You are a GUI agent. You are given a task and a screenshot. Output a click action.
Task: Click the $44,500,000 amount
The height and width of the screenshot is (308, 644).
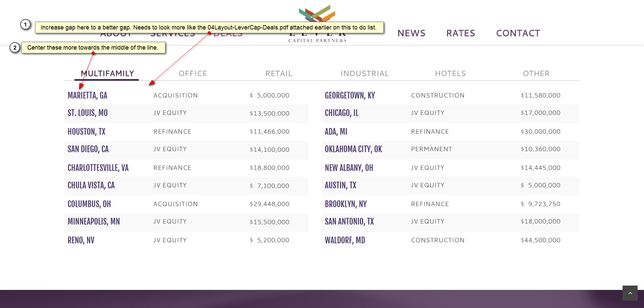541,240
